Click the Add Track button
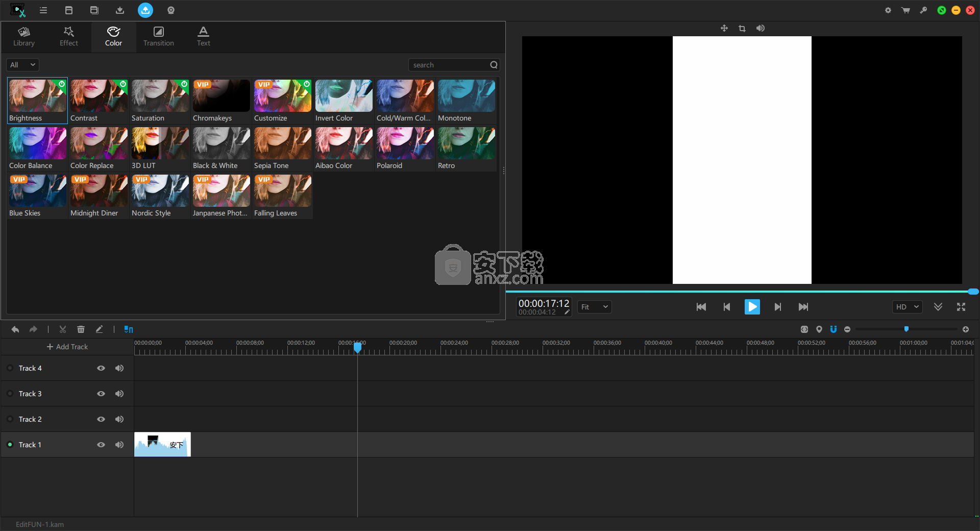Image resolution: width=980 pixels, height=531 pixels. point(67,347)
